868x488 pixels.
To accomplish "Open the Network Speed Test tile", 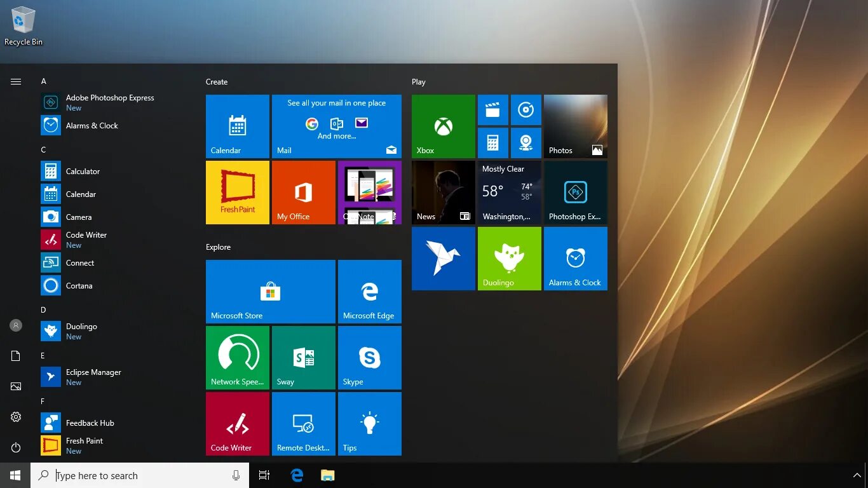I will pos(238,358).
